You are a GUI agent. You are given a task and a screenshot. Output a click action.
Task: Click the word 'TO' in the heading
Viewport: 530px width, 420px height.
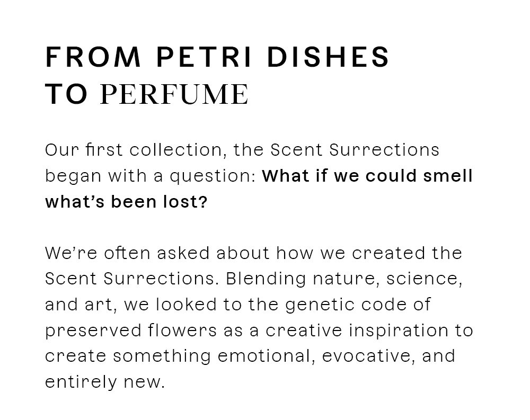(67, 94)
